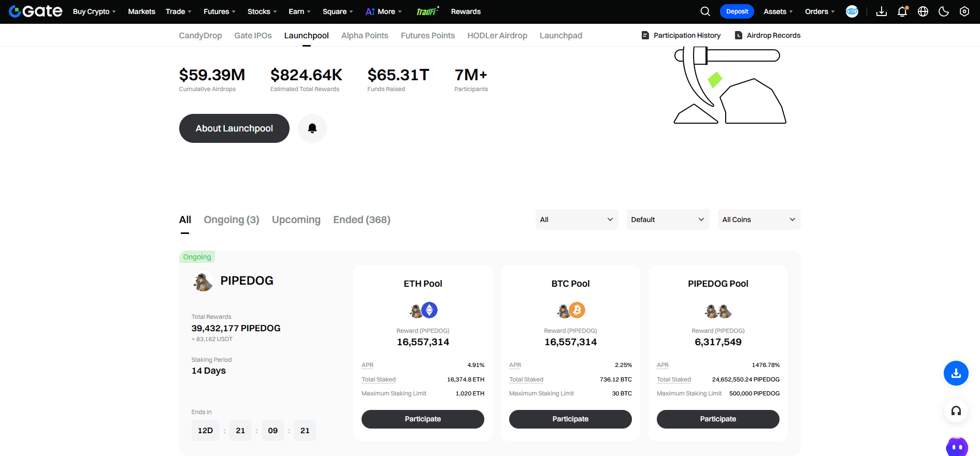Open the 'Default' sort combo box
Screen dimensions: 980x456
coord(668,219)
